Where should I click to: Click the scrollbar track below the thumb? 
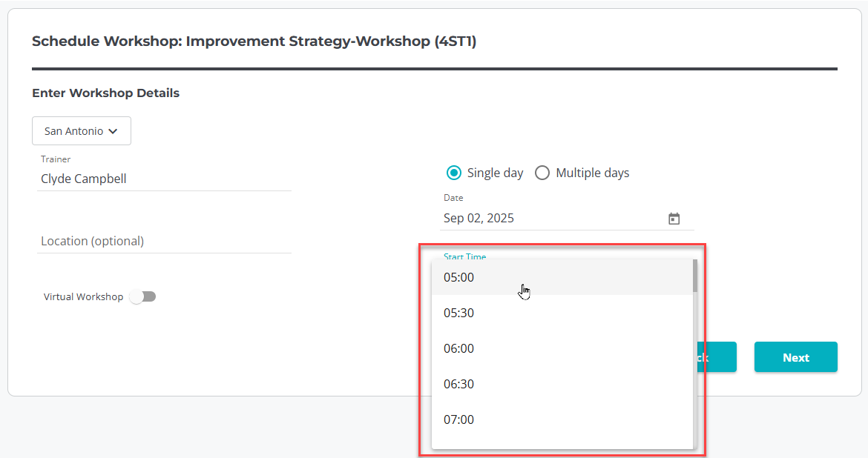click(695, 371)
